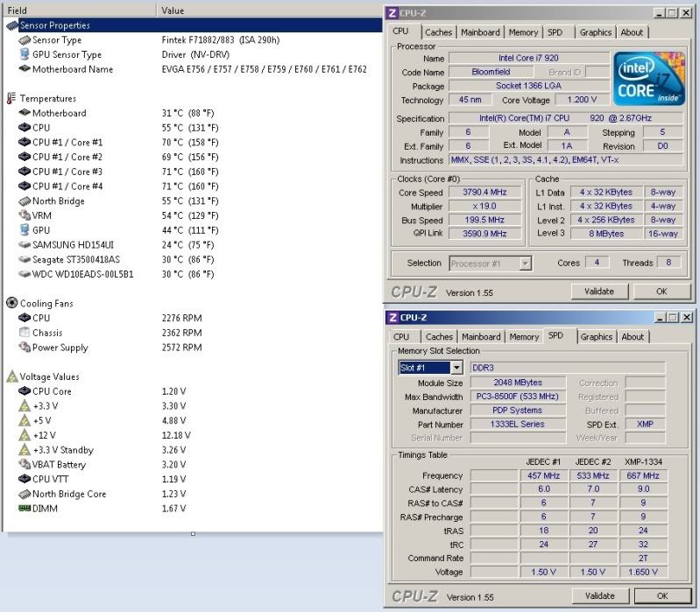Viewport: 700px width, 612px height.
Task: Click the CPU #1 / Core #3 icon
Action: 25,172
